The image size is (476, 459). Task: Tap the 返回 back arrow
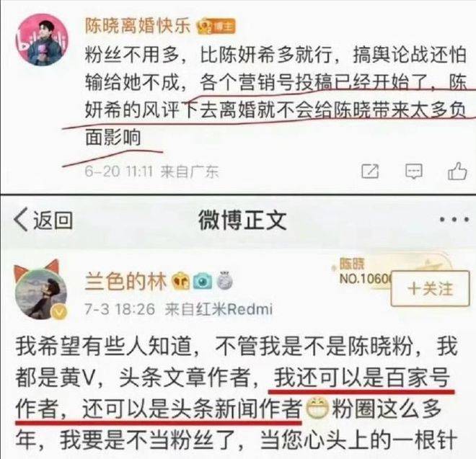point(21,219)
